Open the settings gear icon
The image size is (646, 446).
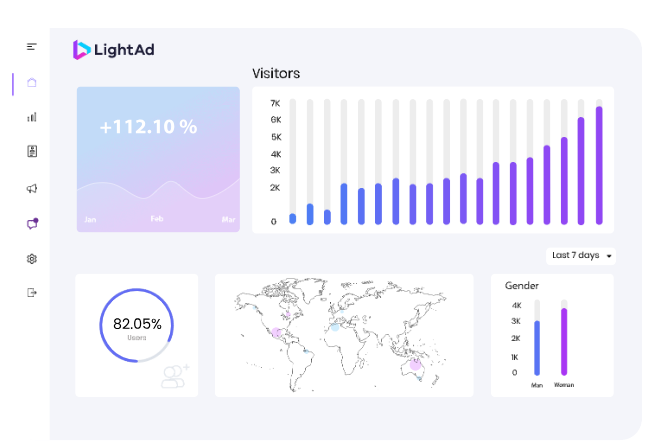tap(32, 259)
